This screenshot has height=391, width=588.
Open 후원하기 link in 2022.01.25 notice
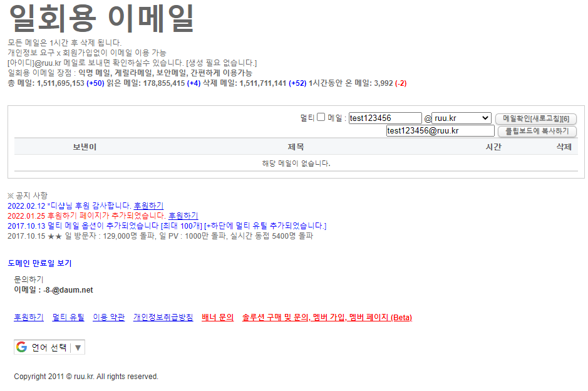click(183, 216)
